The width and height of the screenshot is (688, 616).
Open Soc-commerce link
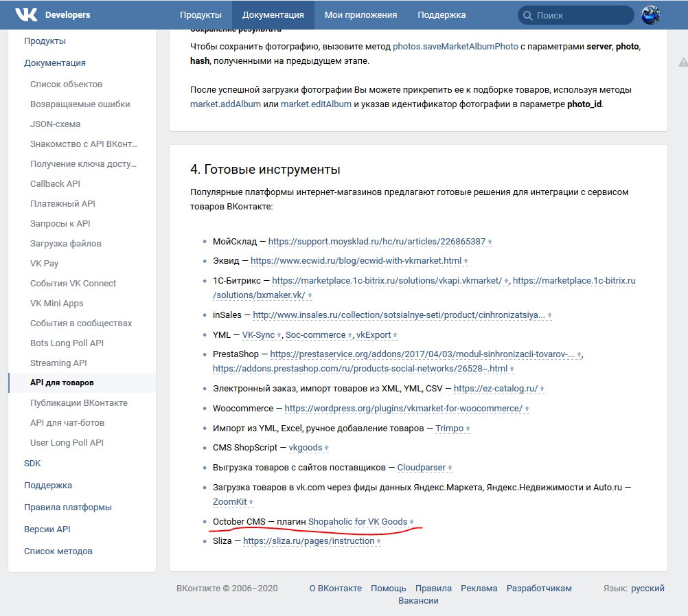[315, 334]
